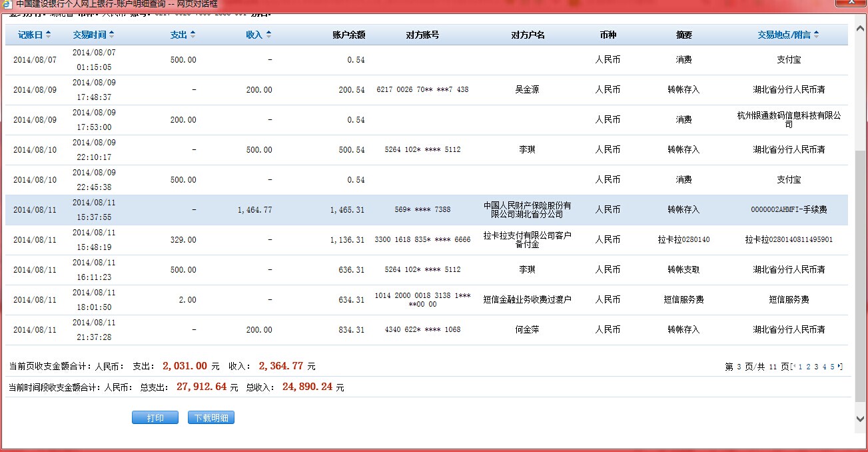
Task: Click sort arrows beside 交易地点/附言 column
Action: tap(816, 35)
